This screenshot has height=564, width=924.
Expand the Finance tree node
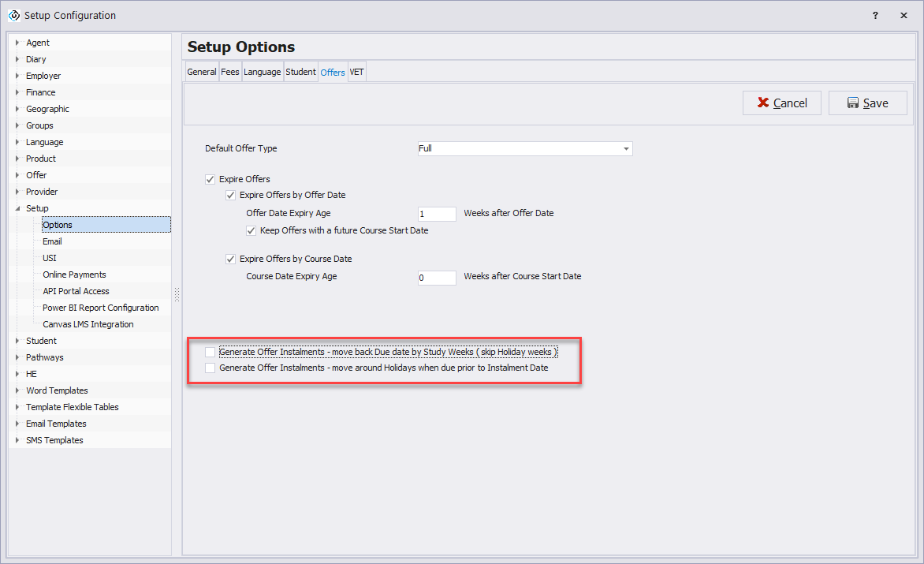point(17,92)
